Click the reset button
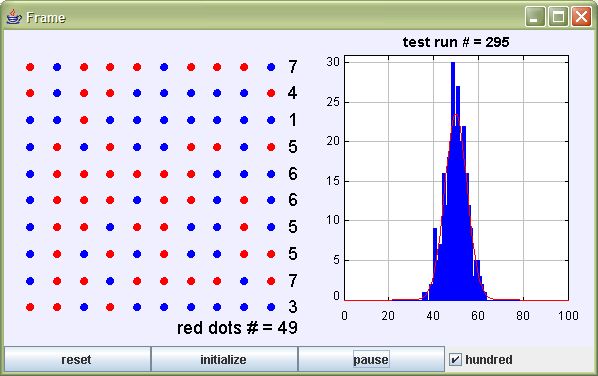The height and width of the screenshot is (376, 598). coord(77,359)
